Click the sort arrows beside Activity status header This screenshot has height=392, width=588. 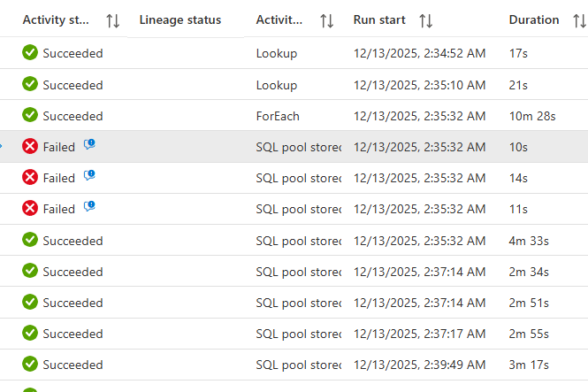[x=112, y=20]
